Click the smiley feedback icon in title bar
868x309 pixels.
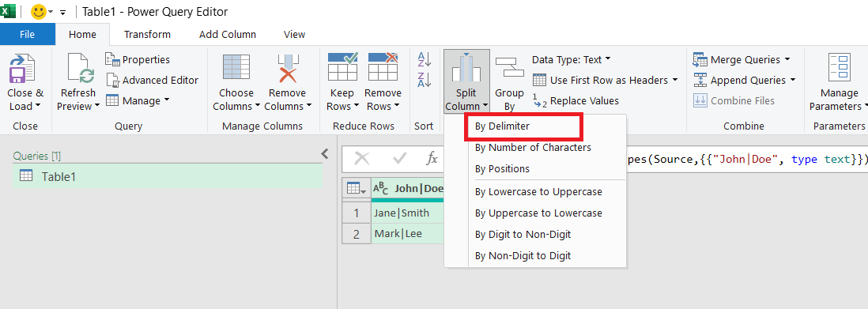point(38,11)
